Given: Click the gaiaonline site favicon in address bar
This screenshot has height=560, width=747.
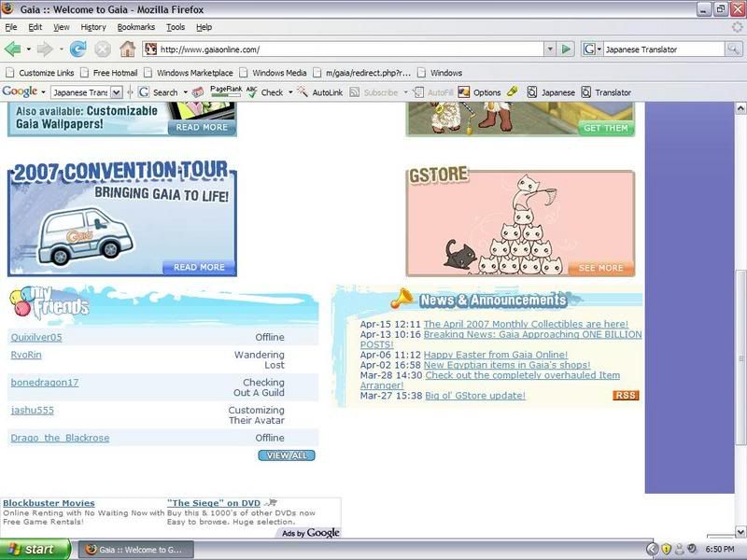Looking at the screenshot, I should pyautogui.click(x=151, y=49).
